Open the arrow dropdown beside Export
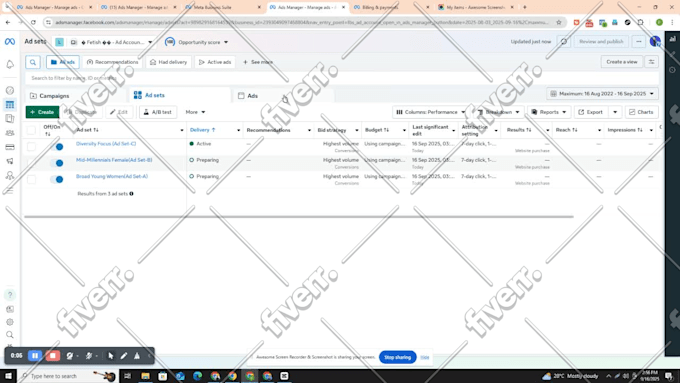This screenshot has width=680, height=383. coord(615,112)
